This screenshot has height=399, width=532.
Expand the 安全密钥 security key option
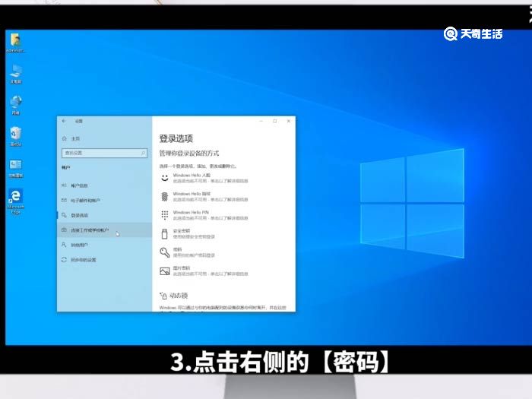188,234
